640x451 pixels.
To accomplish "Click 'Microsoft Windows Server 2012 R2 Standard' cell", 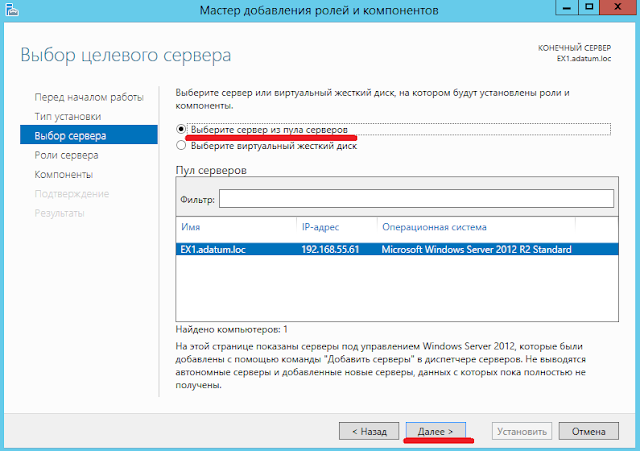I will point(476,249).
